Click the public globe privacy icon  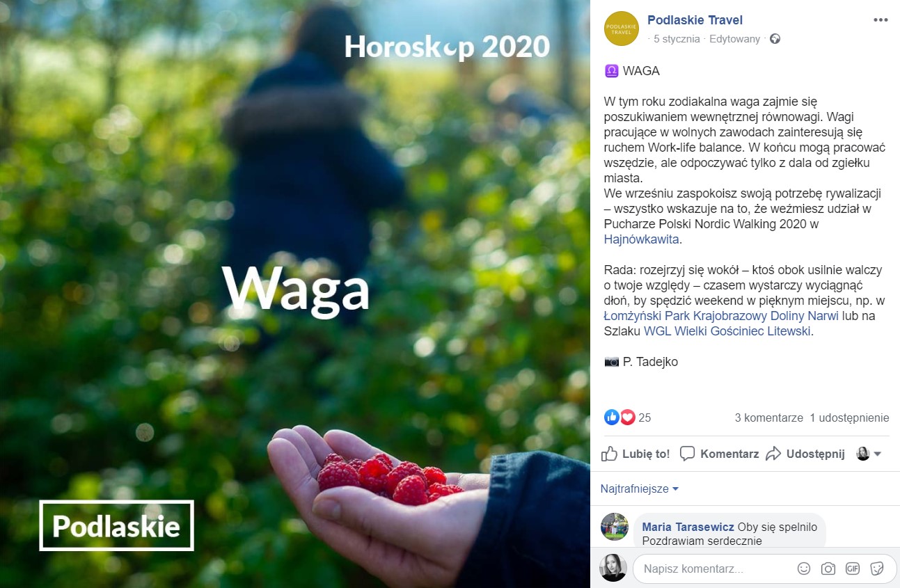tap(775, 39)
